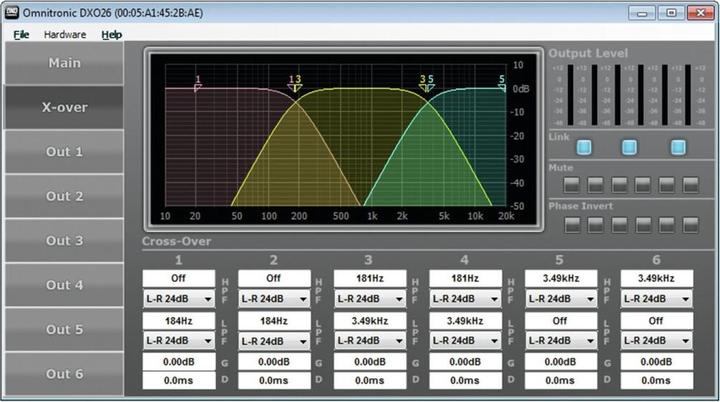Viewport: 720px width, 402px height.
Task: Open channel 6 HPF filter type dropdown
Action: (x=656, y=299)
